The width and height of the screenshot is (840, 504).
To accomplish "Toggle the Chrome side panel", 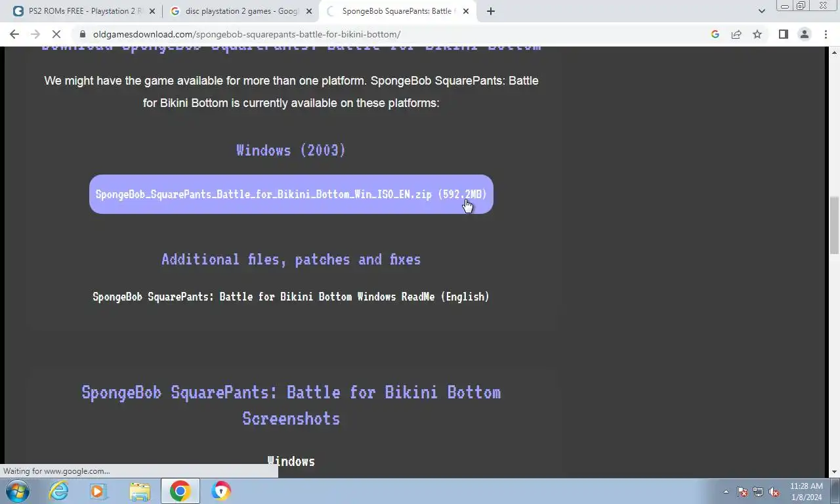I will (783, 34).
